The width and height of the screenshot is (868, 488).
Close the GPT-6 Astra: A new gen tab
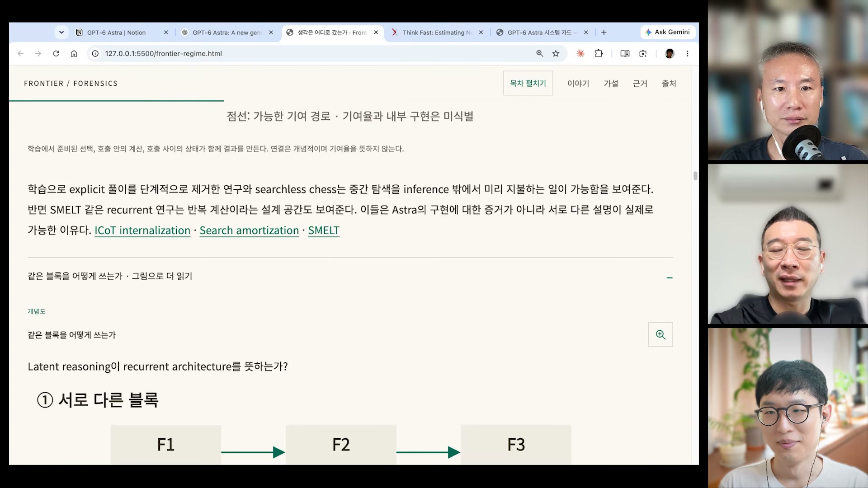[x=271, y=33]
